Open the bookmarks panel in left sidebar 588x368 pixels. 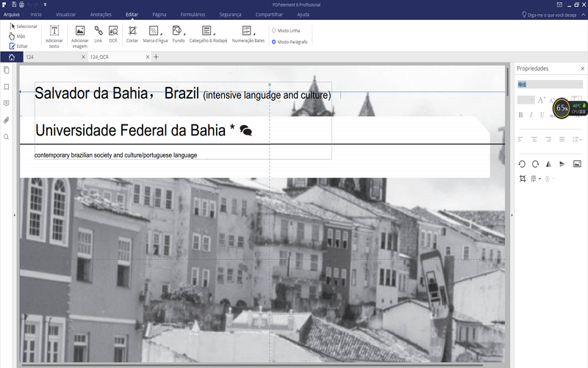[x=7, y=87]
